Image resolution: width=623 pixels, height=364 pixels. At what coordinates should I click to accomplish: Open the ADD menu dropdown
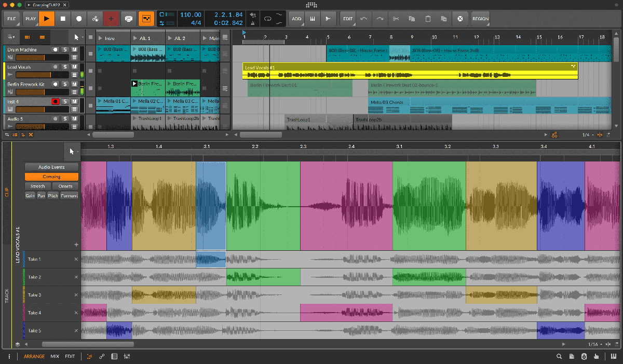click(x=296, y=19)
